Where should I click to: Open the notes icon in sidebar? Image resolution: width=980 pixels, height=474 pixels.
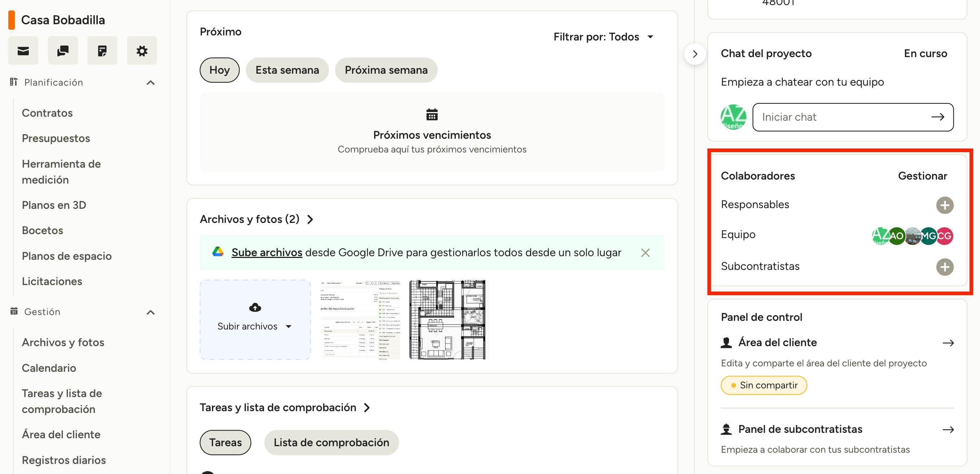[x=102, y=51]
